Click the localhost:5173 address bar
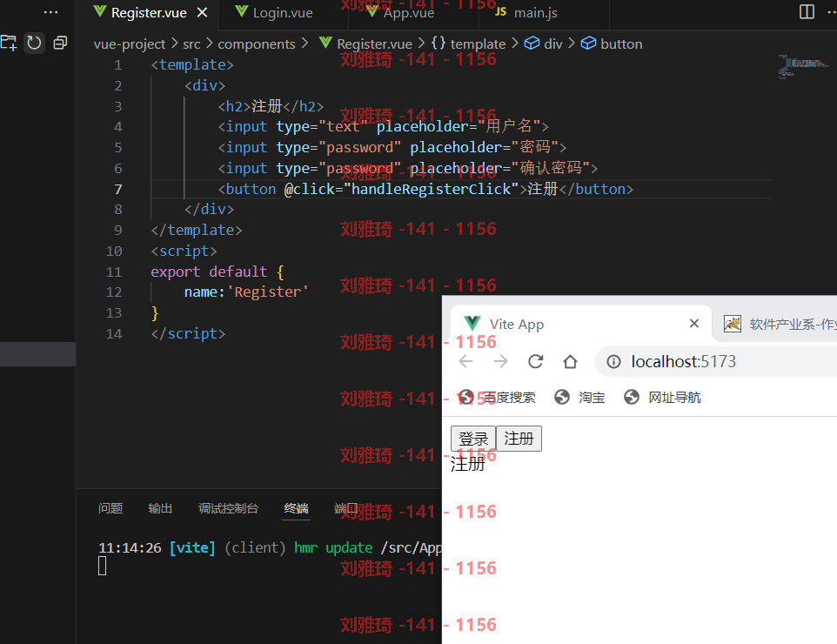This screenshot has width=837, height=644. click(x=715, y=361)
